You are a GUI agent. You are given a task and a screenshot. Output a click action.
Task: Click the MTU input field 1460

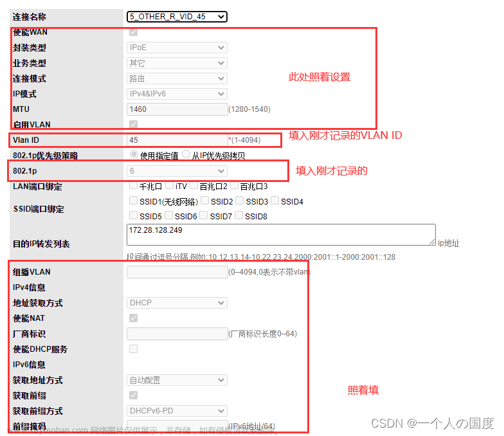(177, 109)
